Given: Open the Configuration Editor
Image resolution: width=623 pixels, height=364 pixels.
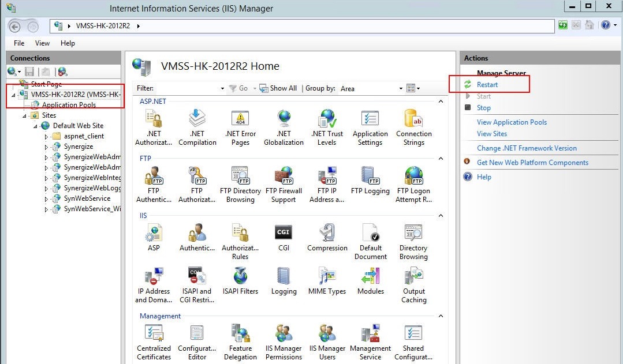Looking at the screenshot, I should click(197, 342).
